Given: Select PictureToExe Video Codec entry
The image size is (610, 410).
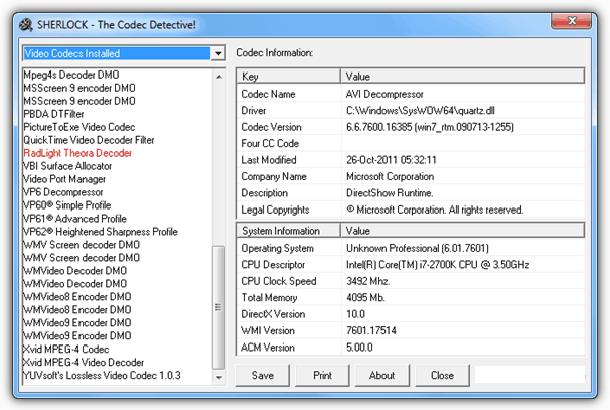Looking at the screenshot, I should point(79,127).
